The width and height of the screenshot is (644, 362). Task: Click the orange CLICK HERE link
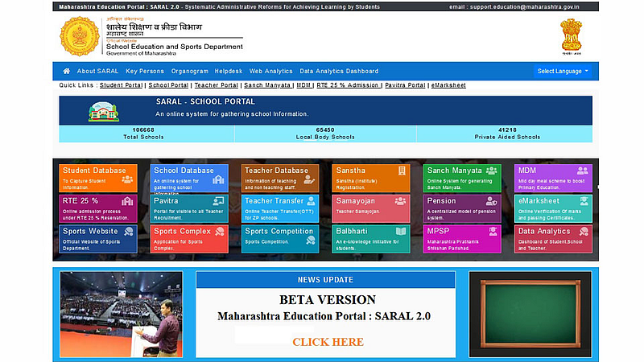pyautogui.click(x=328, y=342)
